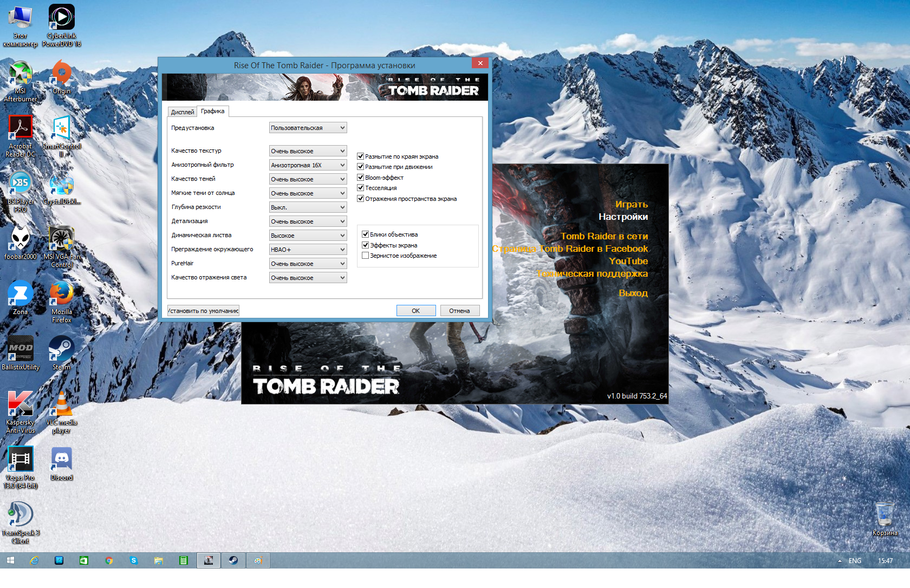Open Преграждение окружающего HBAO+ dropdown
Image resolution: width=910 pixels, height=588 pixels.
[x=308, y=250]
